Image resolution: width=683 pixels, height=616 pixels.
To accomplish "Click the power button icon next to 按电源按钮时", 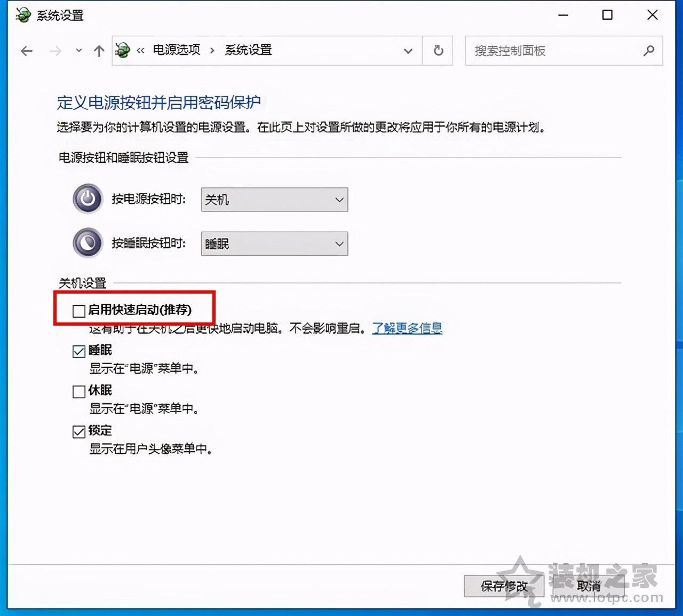I will coord(87,198).
